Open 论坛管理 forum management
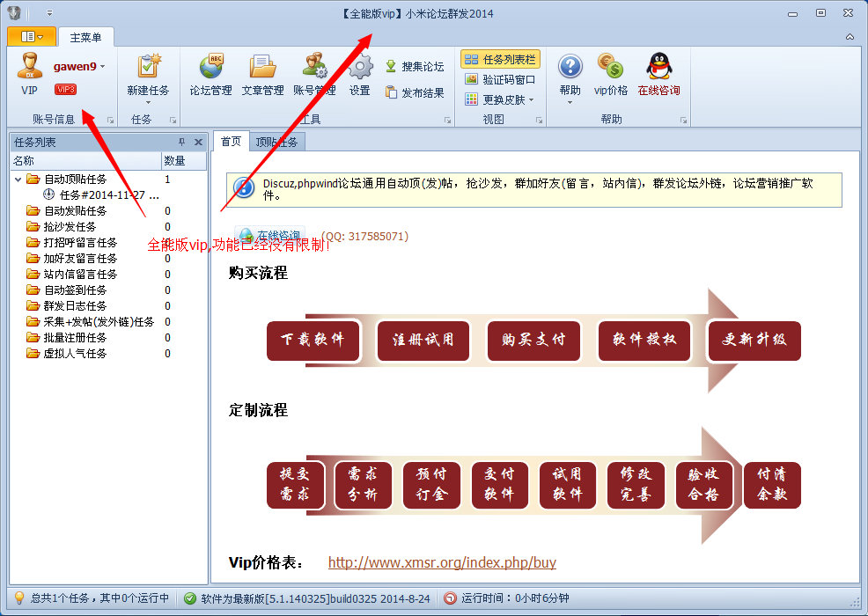This screenshot has width=868, height=616. pos(210,76)
